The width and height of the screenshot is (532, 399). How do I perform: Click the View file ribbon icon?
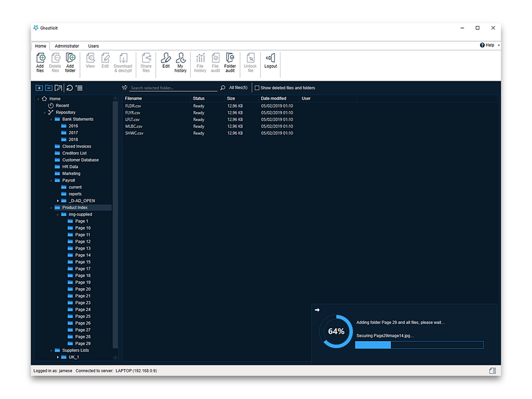(90, 61)
